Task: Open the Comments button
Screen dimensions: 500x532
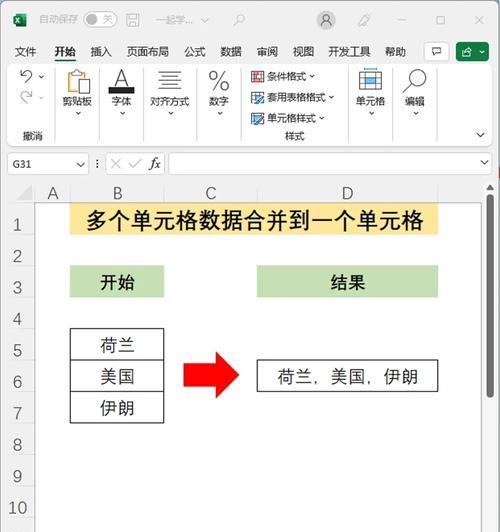Action: (x=436, y=52)
